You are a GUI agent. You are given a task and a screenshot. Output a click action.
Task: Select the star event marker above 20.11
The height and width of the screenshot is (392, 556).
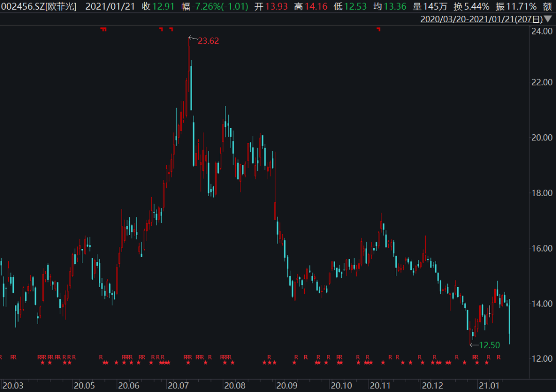(x=383, y=363)
